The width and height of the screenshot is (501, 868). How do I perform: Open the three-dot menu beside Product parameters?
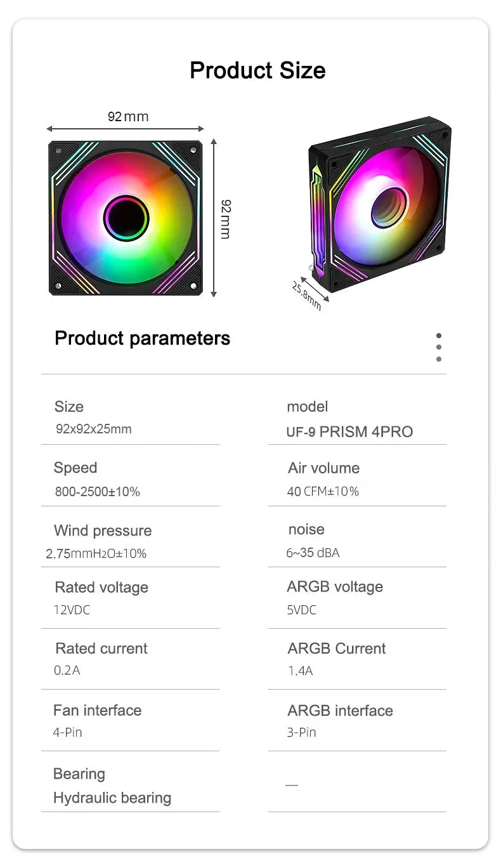[x=439, y=347]
